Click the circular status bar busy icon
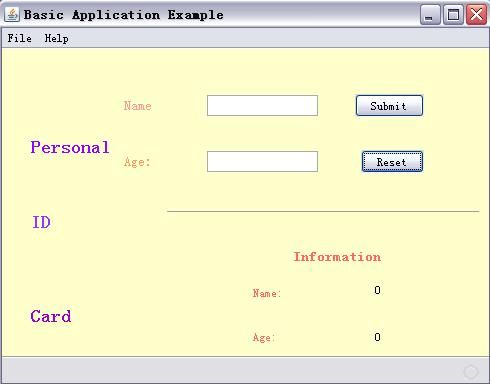490x384 pixels. point(471,372)
